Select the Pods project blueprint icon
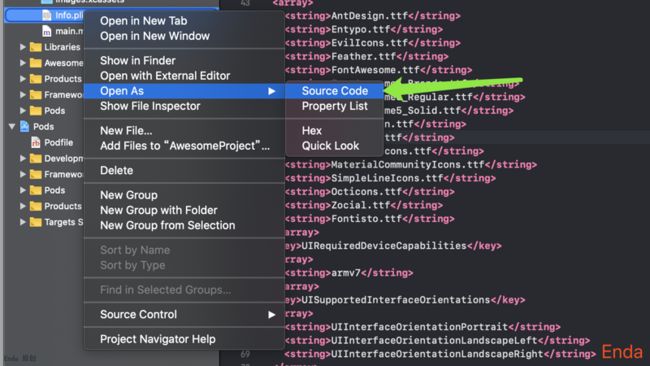This screenshot has height=366, width=650. [x=24, y=126]
